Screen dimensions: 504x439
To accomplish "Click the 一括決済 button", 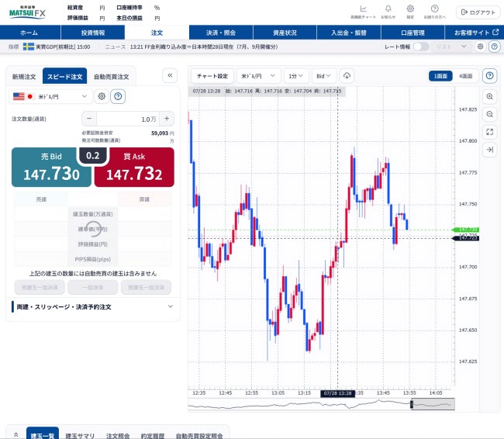I will coord(92,287).
